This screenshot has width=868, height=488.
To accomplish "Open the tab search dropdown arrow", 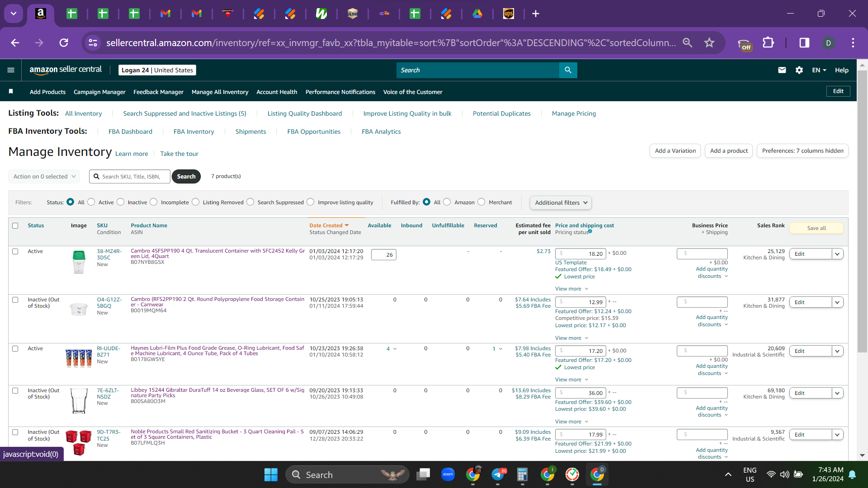I will pyautogui.click(x=14, y=14).
